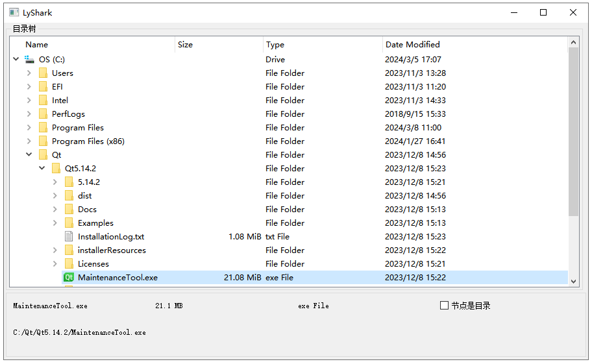Click the 21.08 MiB size cell

(x=242, y=277)
